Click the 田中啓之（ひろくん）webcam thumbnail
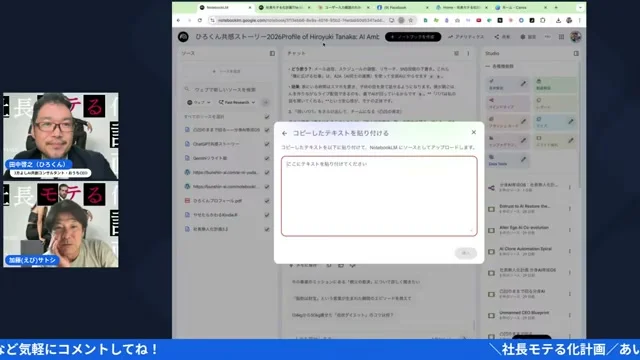This screenshot has height=360, width=640. pyautogui.click(x=61, y=136)
